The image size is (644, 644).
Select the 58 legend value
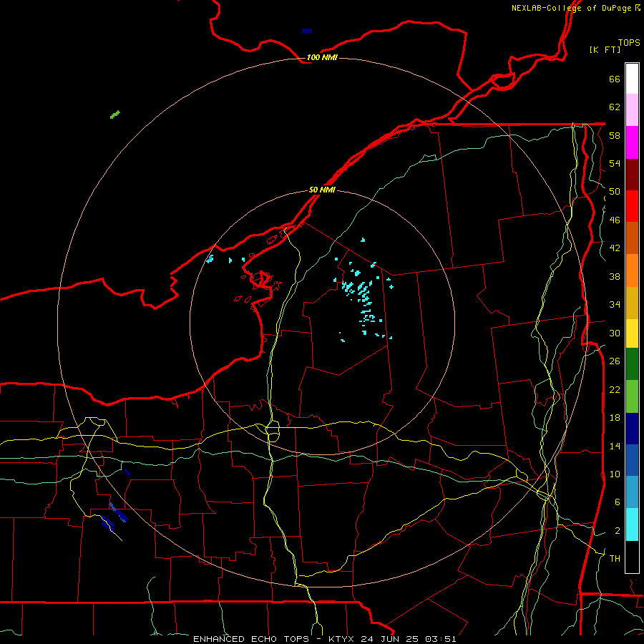click(x=615, y=135)
